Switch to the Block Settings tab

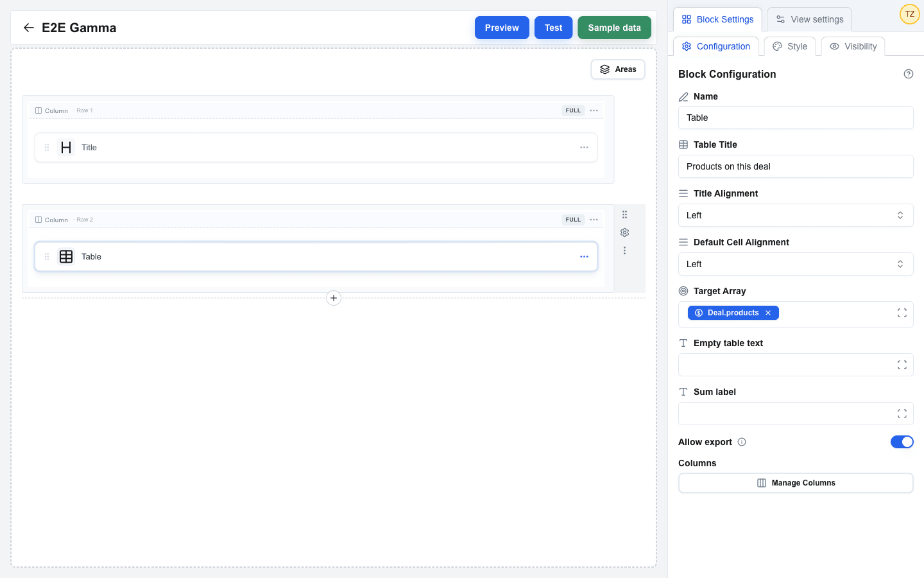click(717, 19)
